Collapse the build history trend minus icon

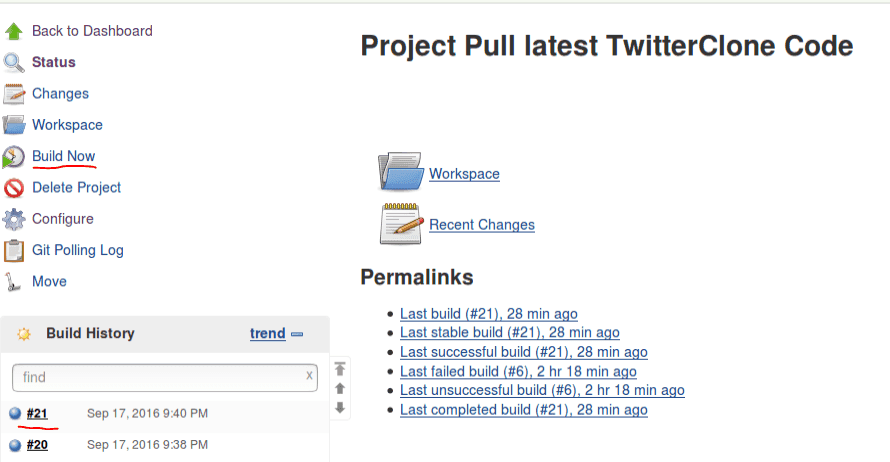pos(297,334)
